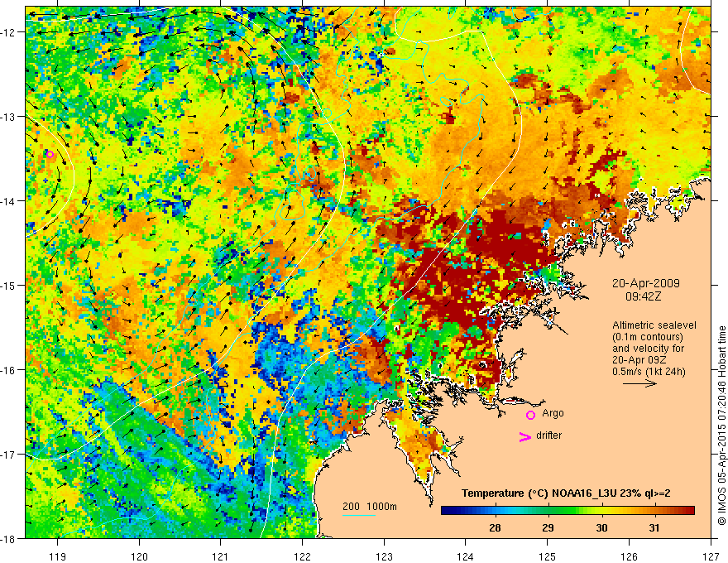This screenshot has width=728, height=563.
Task: Click the '122' longitude axis label
Action: [x=302, y=556]
